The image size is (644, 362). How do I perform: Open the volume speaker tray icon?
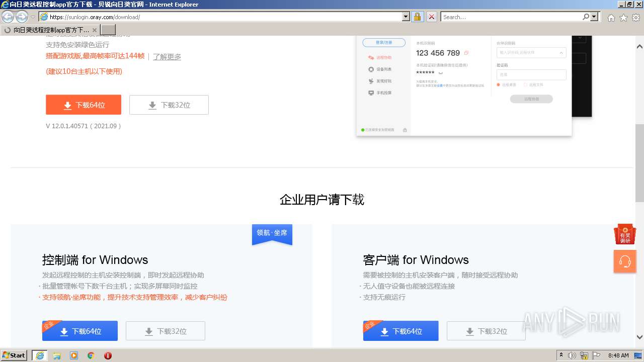[x=572, y=355]
